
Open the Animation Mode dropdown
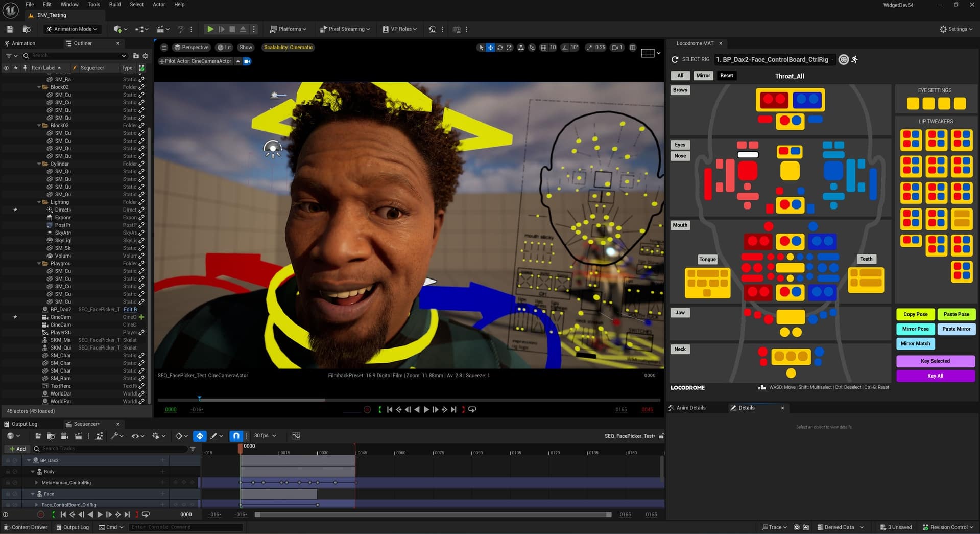coord(71,29)
